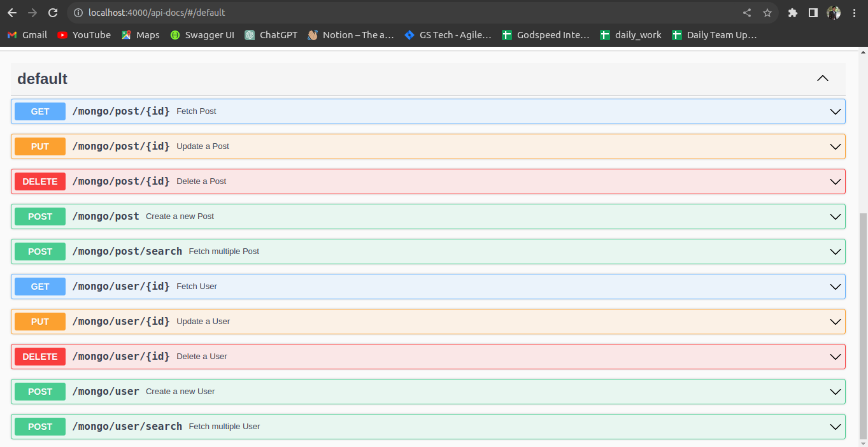Open the Swagger UI bookmark
The width and height of the screenshot is (868, 447).
pos(203,35)
